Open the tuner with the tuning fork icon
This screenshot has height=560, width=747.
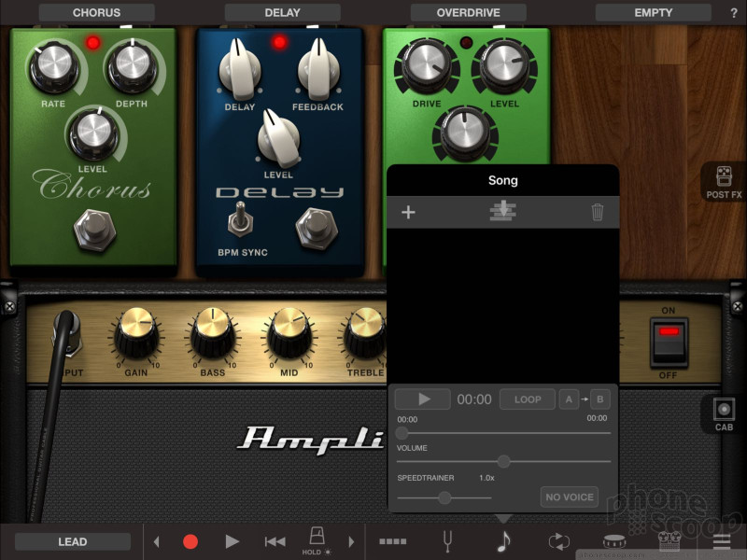pos(447,541)
